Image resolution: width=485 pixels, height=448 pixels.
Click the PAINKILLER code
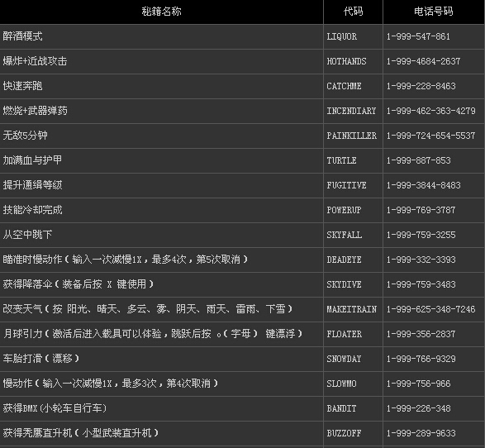(x=352, y=136)
